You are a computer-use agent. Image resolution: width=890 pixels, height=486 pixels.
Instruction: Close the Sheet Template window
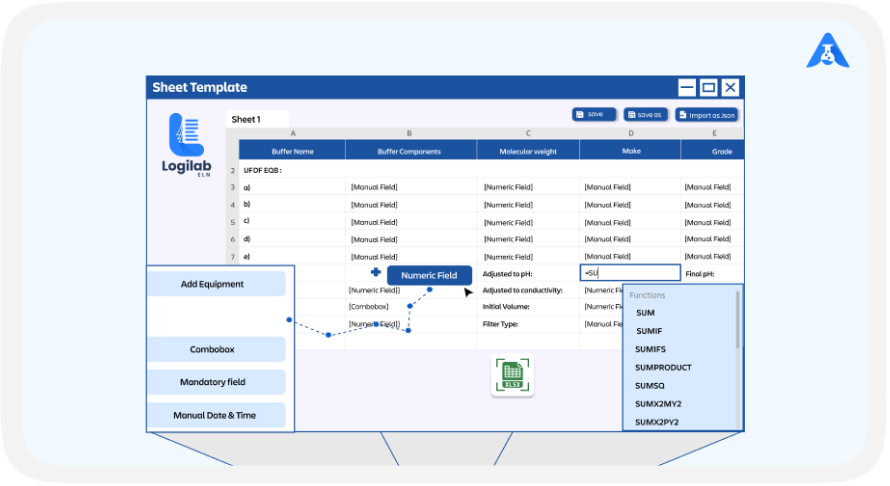pyautogui.click(x=730, y=87)
